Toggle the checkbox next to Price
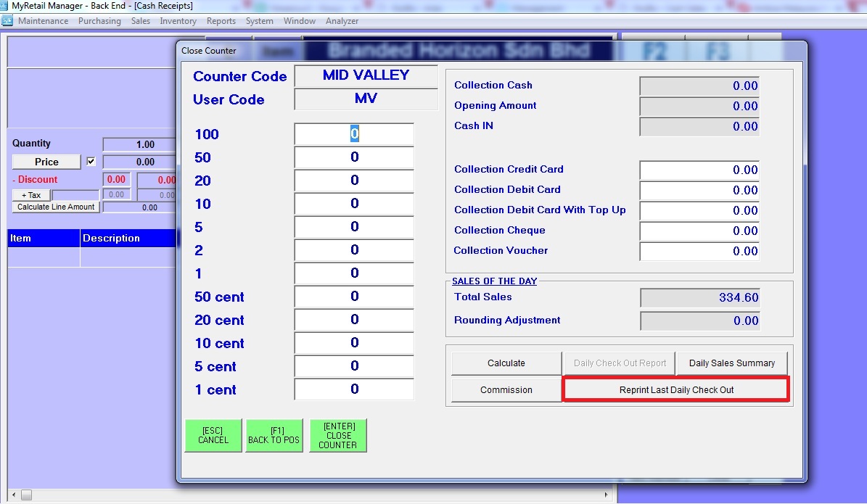867x504 pixels. click(91, 162)
